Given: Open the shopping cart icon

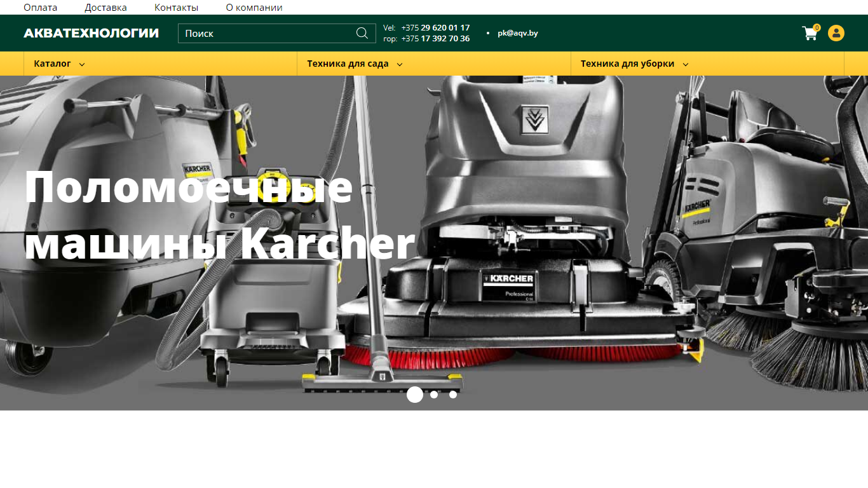Looking at the screenshot, I should click(810, 33).
